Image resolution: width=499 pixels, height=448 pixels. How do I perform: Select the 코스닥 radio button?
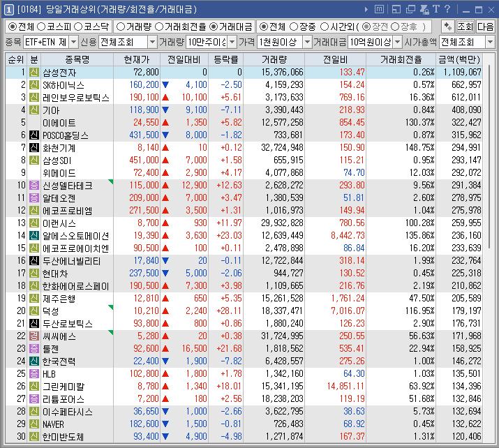(x=78, y=27)
